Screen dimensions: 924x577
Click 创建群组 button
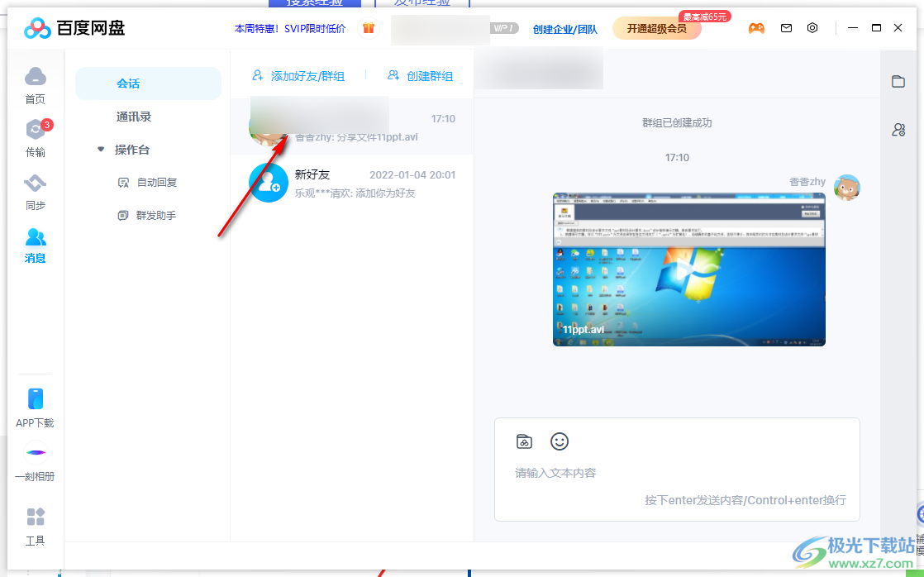pos(420,76)
